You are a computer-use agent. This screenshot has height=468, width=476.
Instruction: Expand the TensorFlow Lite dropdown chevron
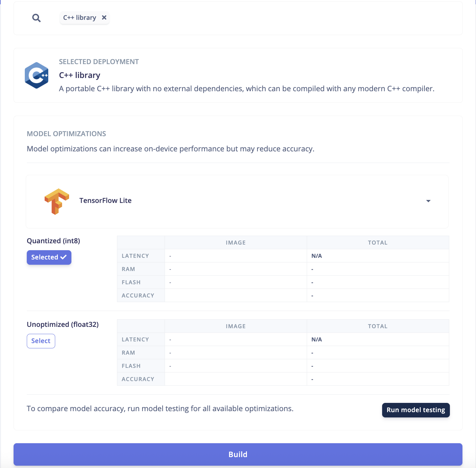point(428,201)
